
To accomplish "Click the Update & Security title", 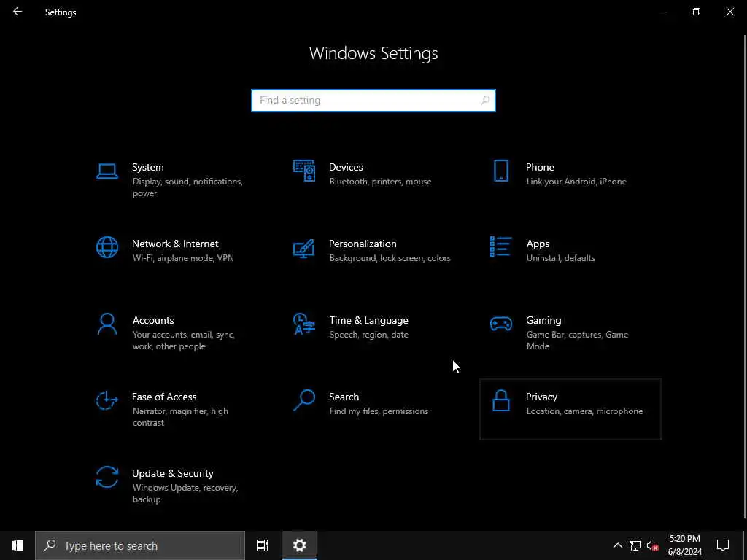I will click(172, 474).
